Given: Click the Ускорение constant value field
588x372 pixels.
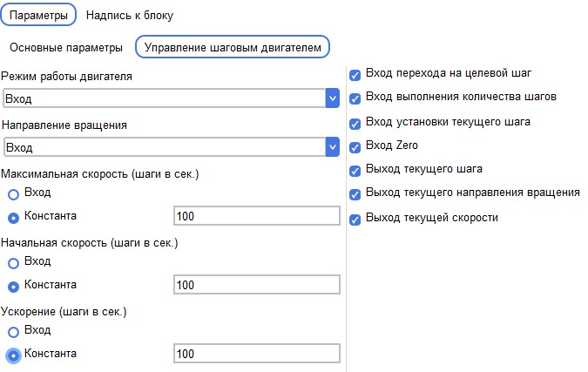Looking at the screenshot, I should (x=257, y=354).
